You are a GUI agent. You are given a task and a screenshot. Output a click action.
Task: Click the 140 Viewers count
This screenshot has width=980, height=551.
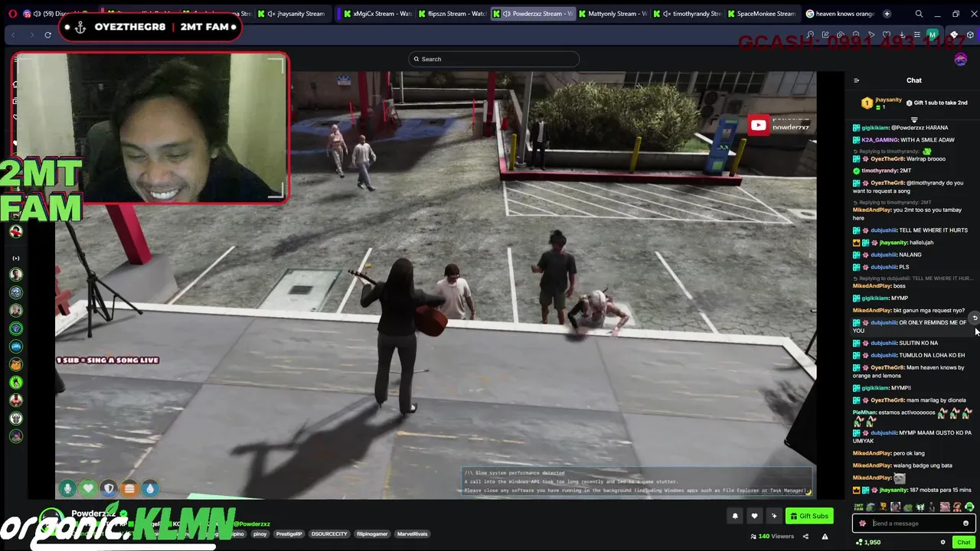coord(773,536)
